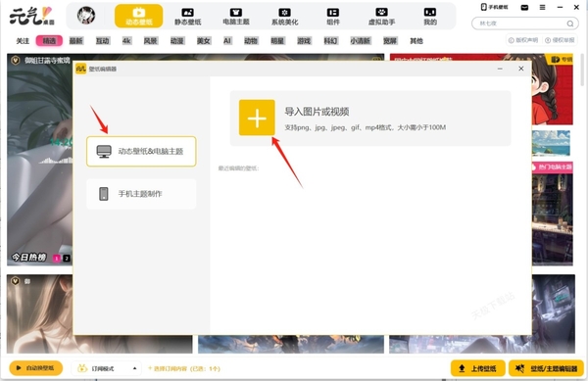Minimize the 壁纸编辑器 dialog
This screenshot has height=381, width=588.
click(x=500, y=69)
